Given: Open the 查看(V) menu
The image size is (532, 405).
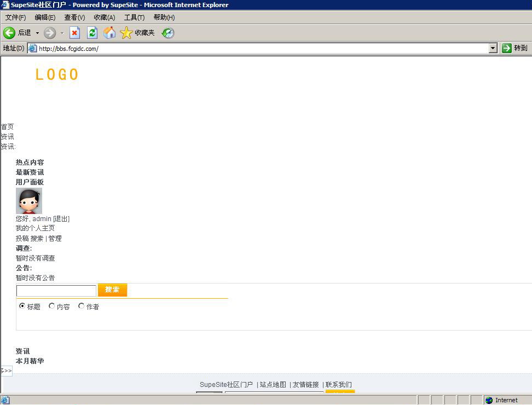Looking at the screenshot, I should 74,18.
